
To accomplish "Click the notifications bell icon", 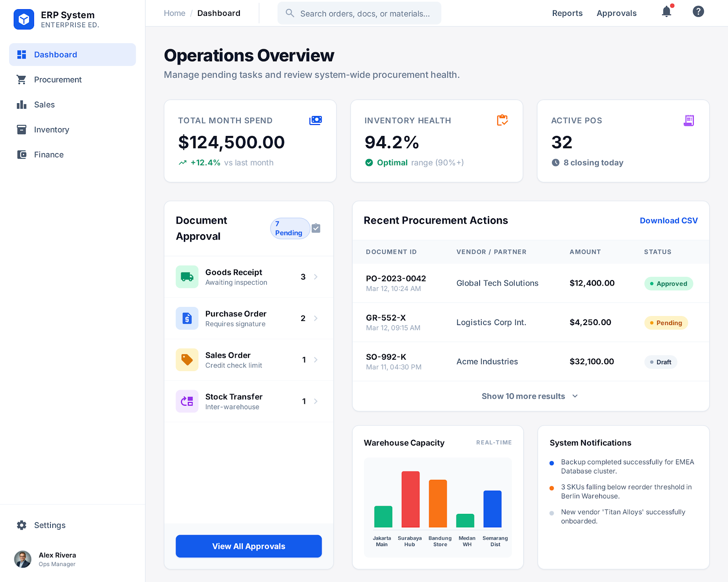I will (667, 12).
